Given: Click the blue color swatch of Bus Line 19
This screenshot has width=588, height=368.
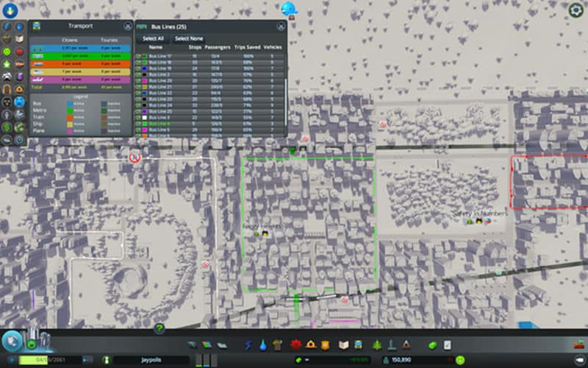Looking at the screenshot, I should 146,68.
